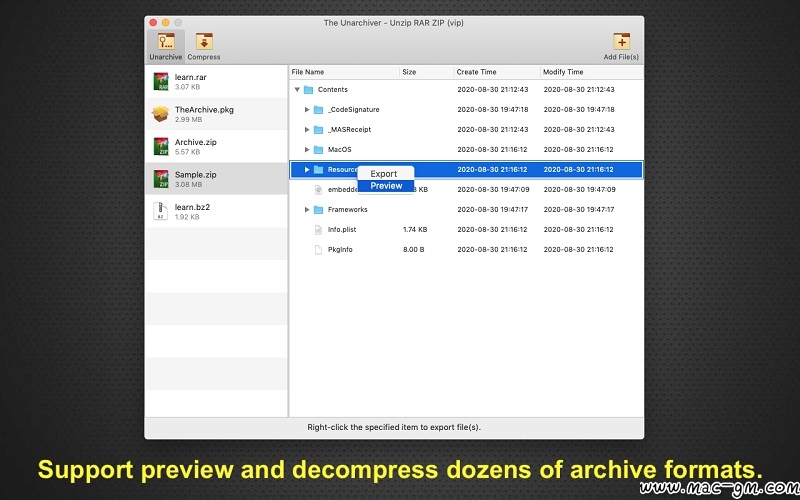
Task: Click the Frameworks row label
Action: pyautogui.click(x=347, y=210)
